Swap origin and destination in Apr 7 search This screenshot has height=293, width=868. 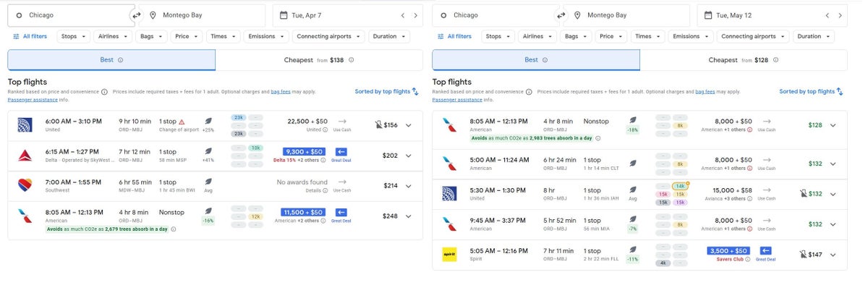136,15
